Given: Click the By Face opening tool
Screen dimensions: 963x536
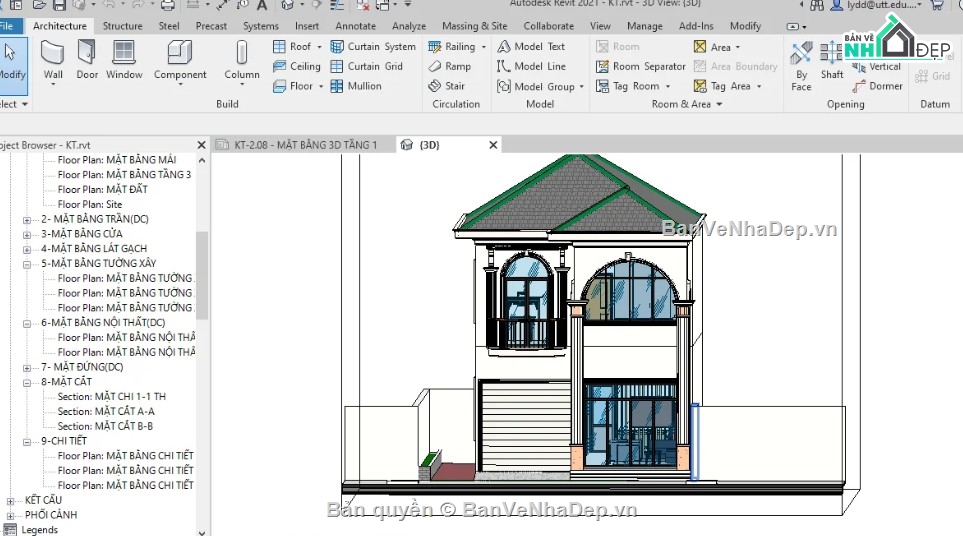Looking at the screenshot, I should [801, 66].
